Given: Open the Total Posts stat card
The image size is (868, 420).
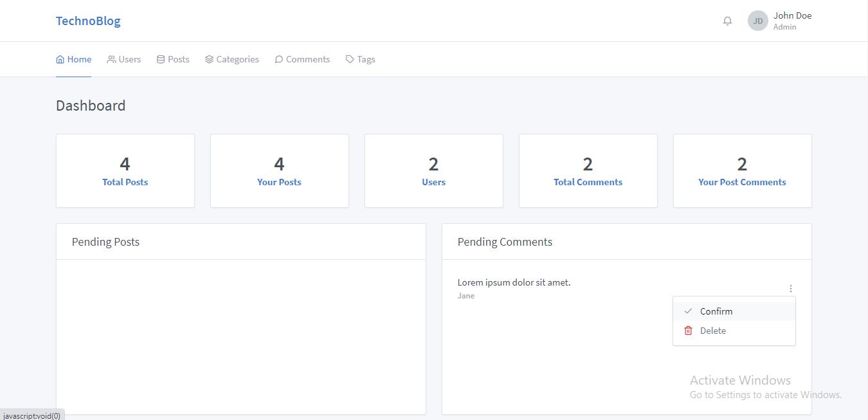Looking at the screenshot, I should (x=125, y=171).
